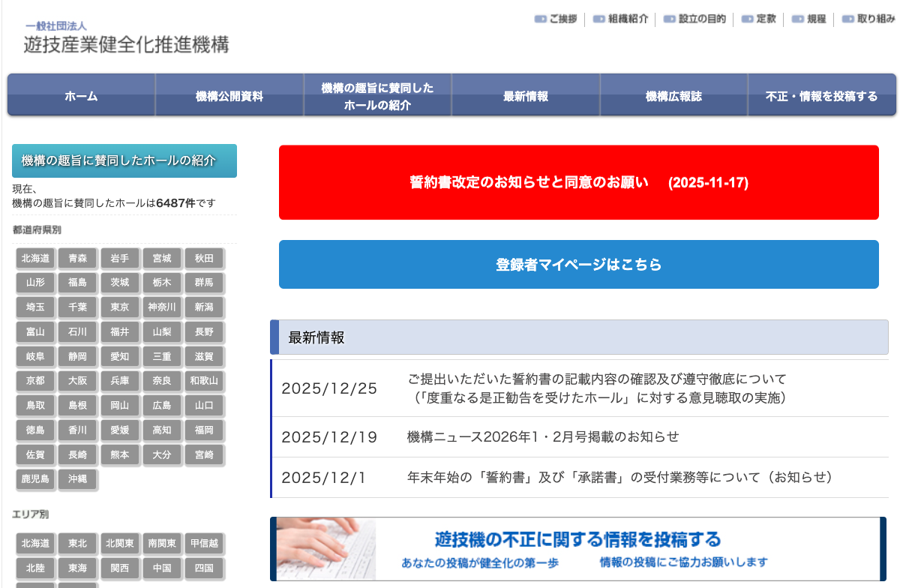
Task: Click the 登録者マイページはこちら button
Action: (578, 265)
